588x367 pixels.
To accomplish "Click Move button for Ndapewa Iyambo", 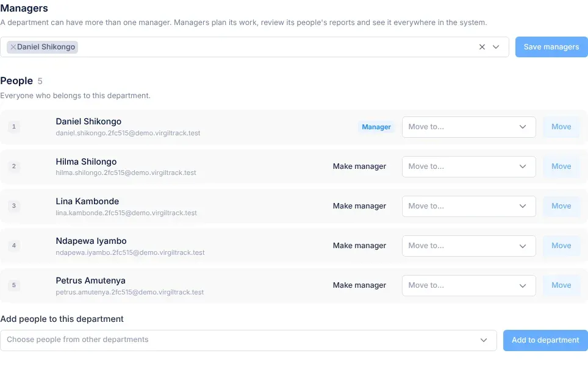I will pos(561,246).
